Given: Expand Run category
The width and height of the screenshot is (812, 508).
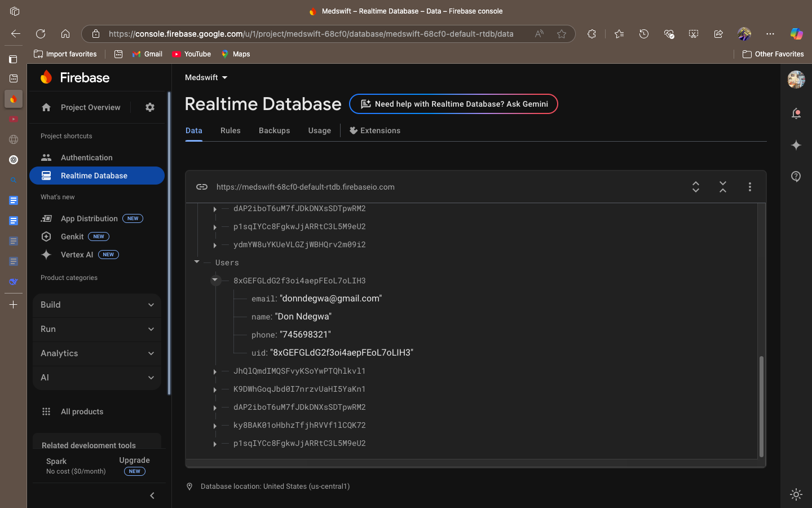Looking at the screenshot, I should pos(97,329).
